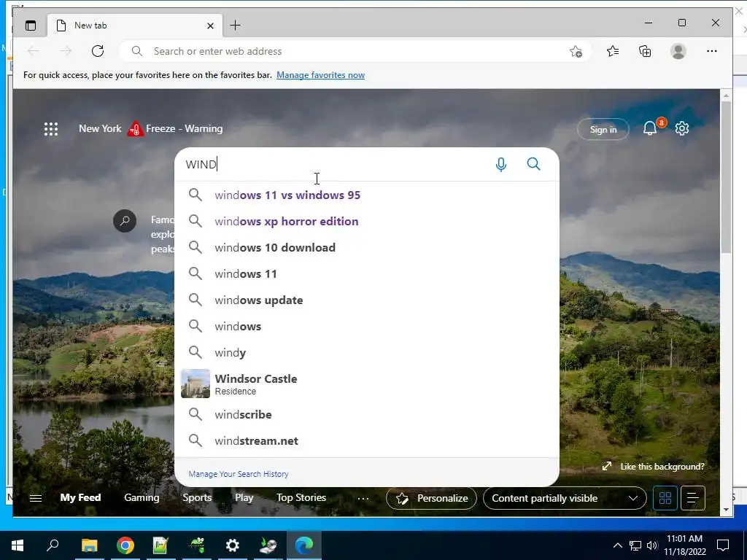The width and height of the screenshot is (747, 560).
Task: Open the Windsor Castle Residence suggestion
Action: click(x=367, y=384)
